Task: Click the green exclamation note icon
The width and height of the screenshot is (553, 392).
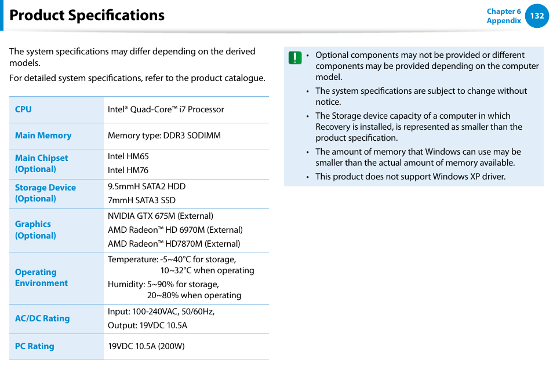Action: point(295,57)
